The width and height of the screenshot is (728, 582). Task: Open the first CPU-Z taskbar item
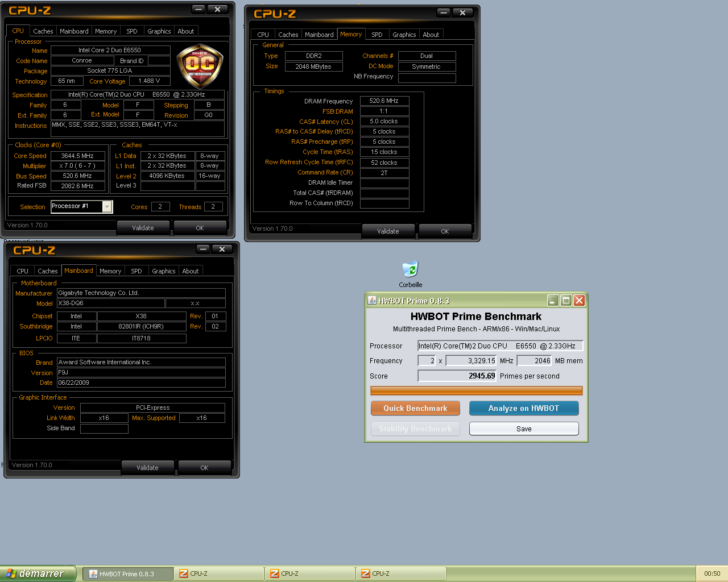(219, 573)
